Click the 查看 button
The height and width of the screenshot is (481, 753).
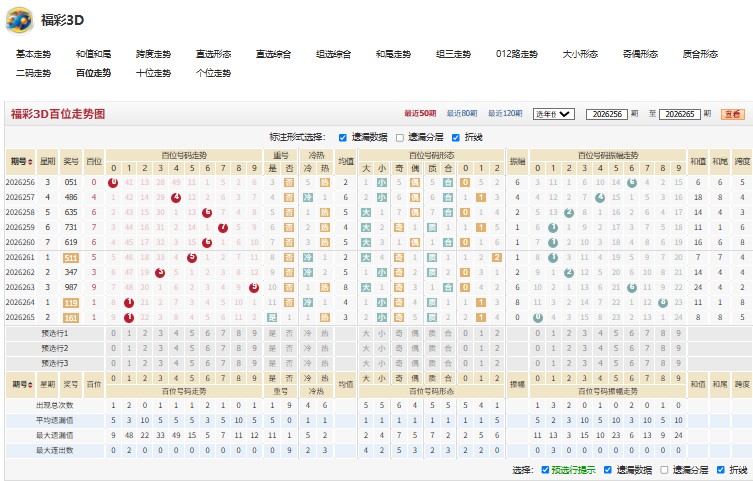tap(733, 114)
